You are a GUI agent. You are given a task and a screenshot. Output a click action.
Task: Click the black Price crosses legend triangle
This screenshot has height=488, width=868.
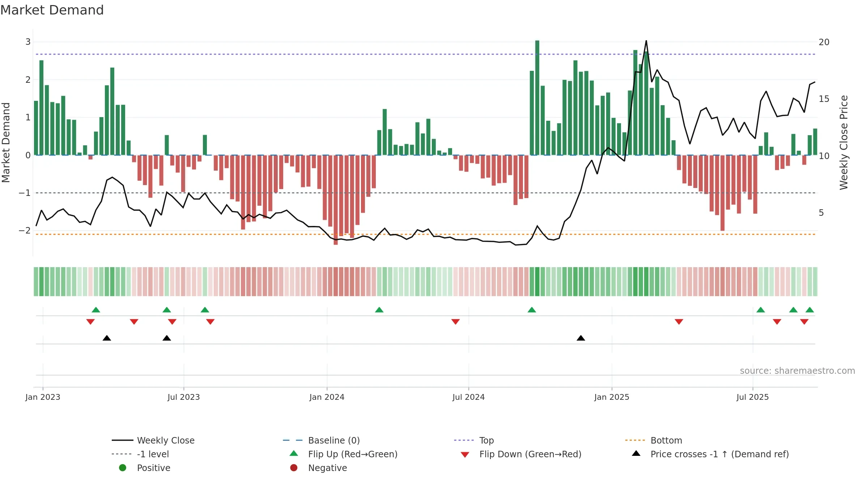point(636,453)
